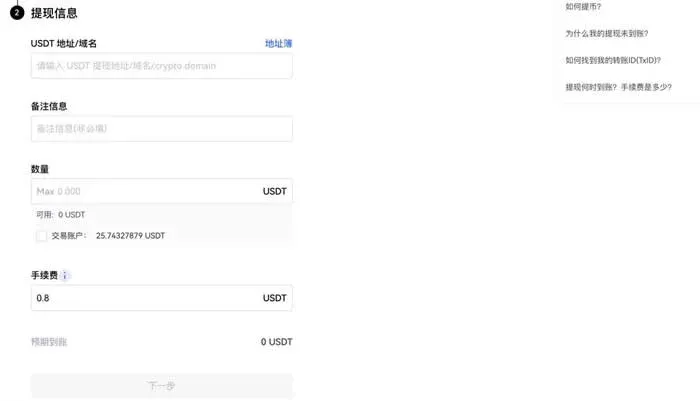Click the 提现信息 section heading
Screen dimensions: 700x401
[54, 13]
